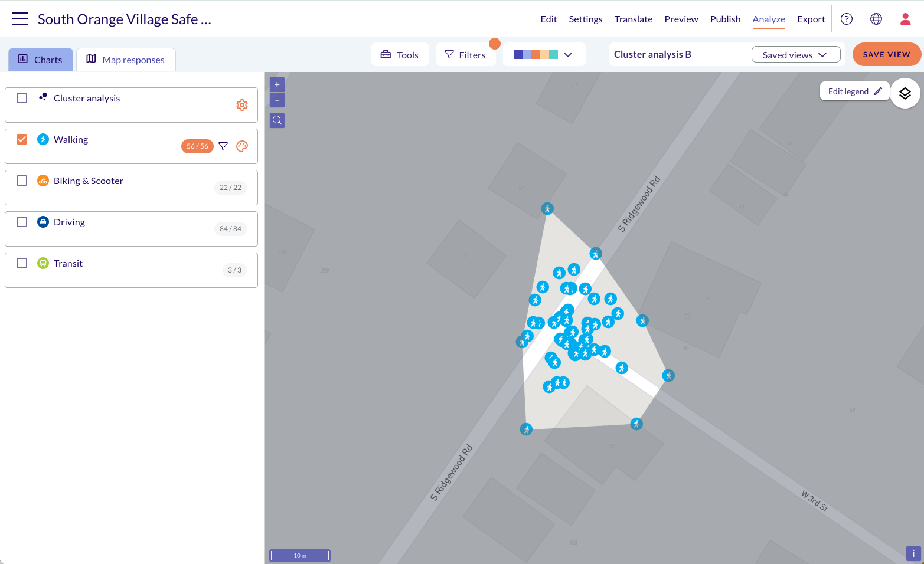The width and height of the screenshot is (924, 564).
Task: Open the Export menu item
Action: click(x=811, y=19)
